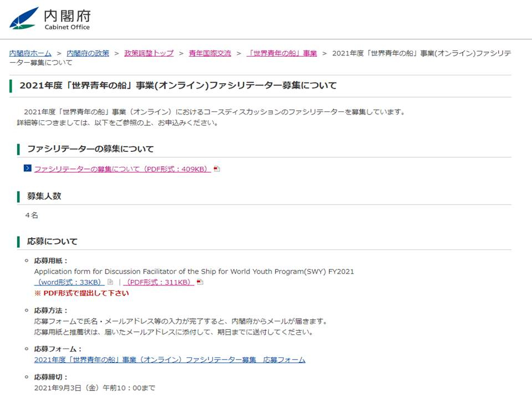Click the 応募方法： label
532x399 pixels.
coord(51,311)
